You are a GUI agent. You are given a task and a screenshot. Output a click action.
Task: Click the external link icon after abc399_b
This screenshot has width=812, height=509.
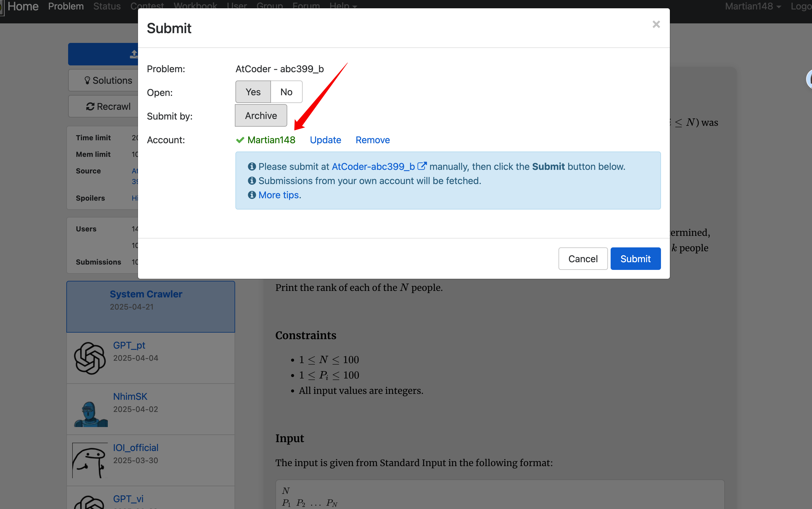point(422,166)
